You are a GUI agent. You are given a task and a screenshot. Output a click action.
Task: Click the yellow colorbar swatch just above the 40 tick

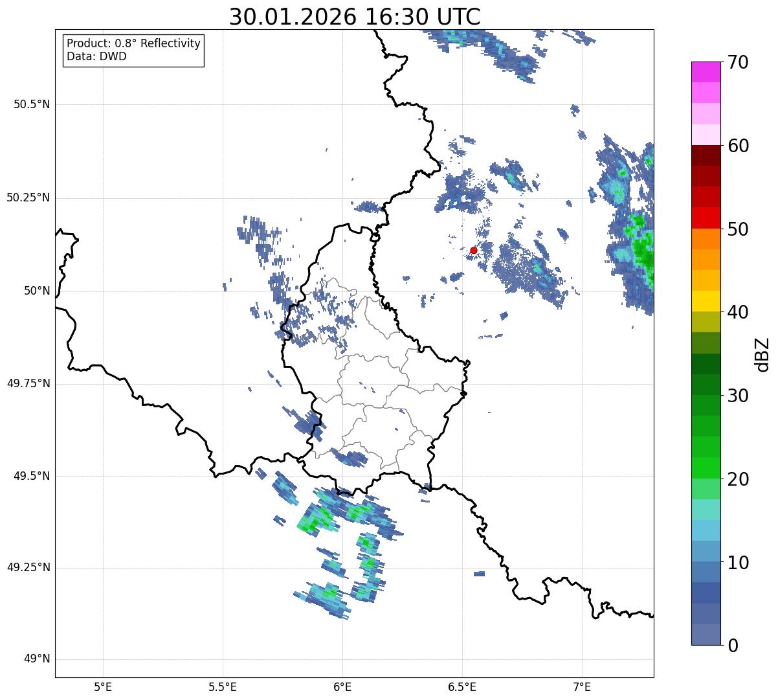pos(706,301)
